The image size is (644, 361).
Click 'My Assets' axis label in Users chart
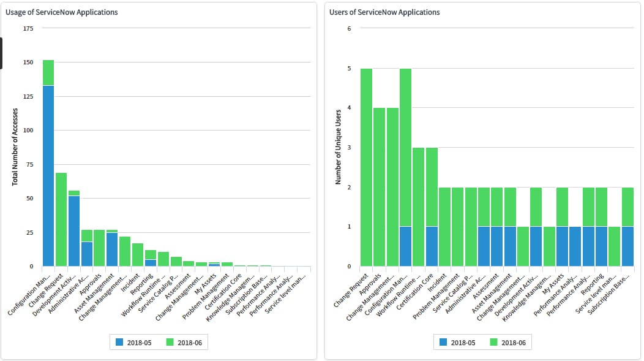click(553, 284)
